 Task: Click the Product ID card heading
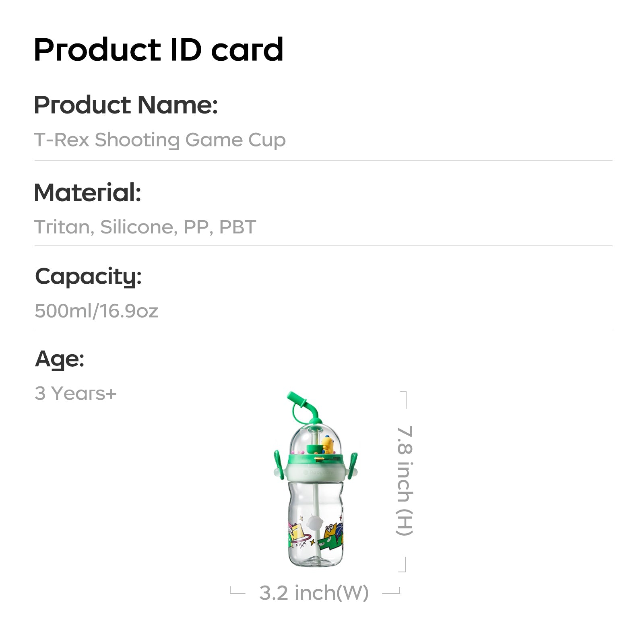[159, 50]
